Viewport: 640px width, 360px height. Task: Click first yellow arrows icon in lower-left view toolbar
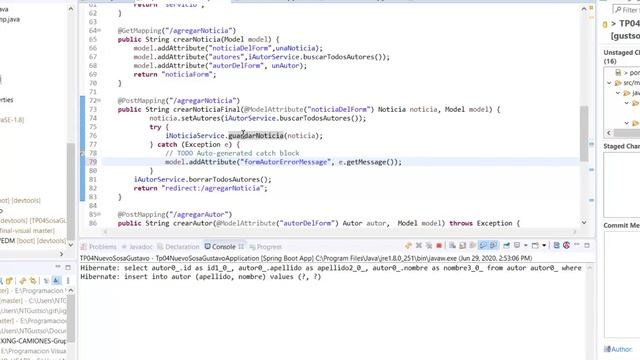(22, 281)
